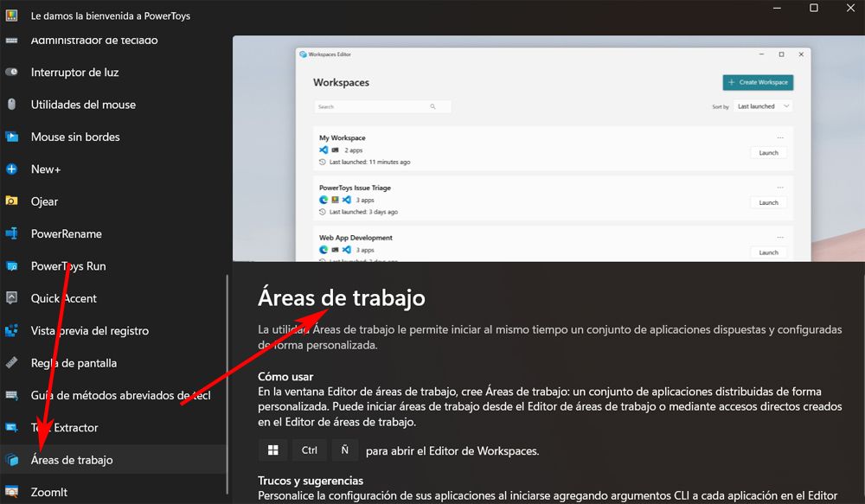Launch the My Workspace workspace
The height and width of the screenshot is (504, 865).
pos(768,152)
